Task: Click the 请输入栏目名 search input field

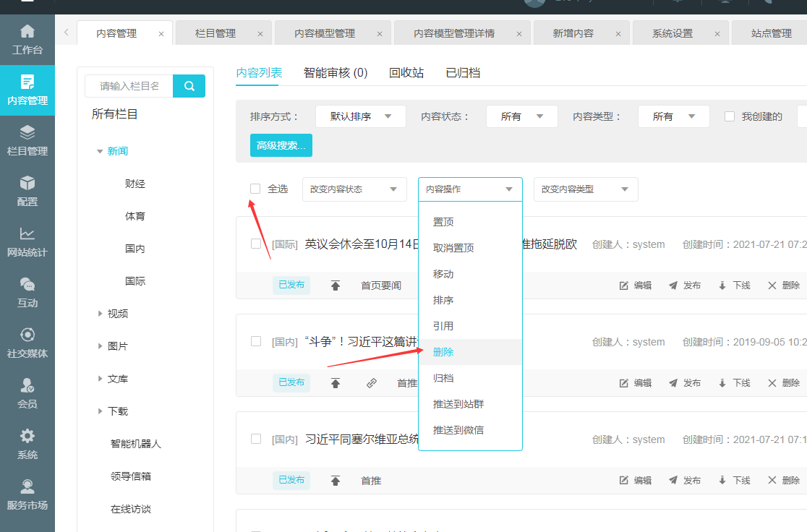Action: coord(129,86)
